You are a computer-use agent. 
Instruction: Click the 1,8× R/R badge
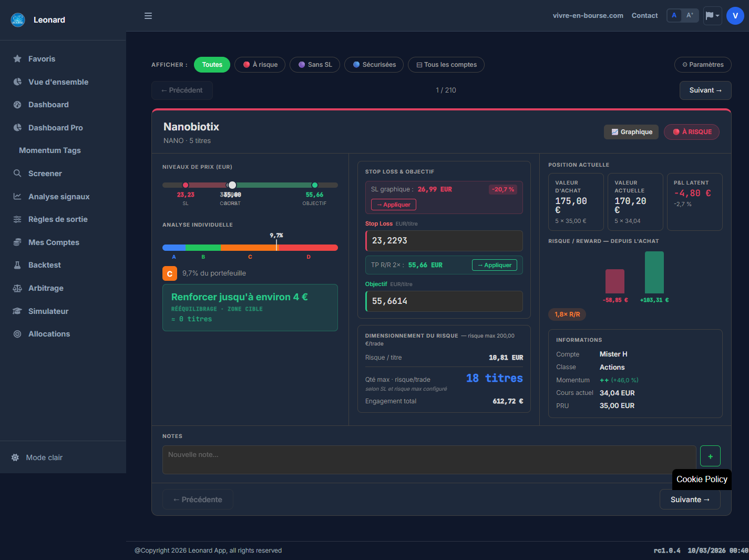coord(567,314)
